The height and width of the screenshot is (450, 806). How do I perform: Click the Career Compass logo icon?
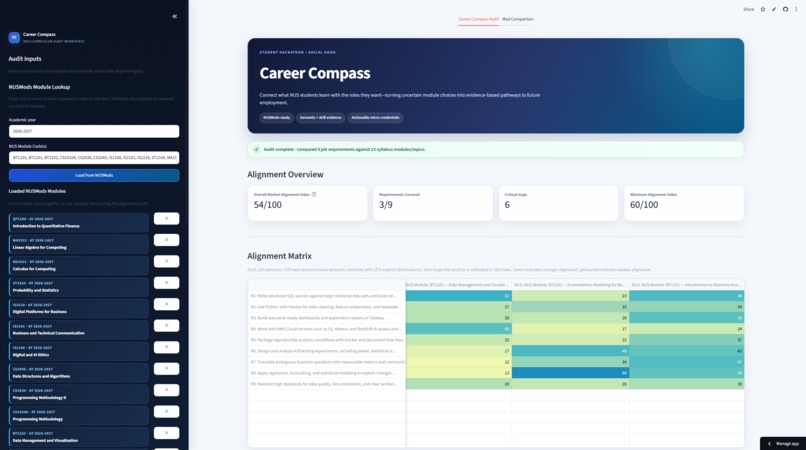coord(14,37)
